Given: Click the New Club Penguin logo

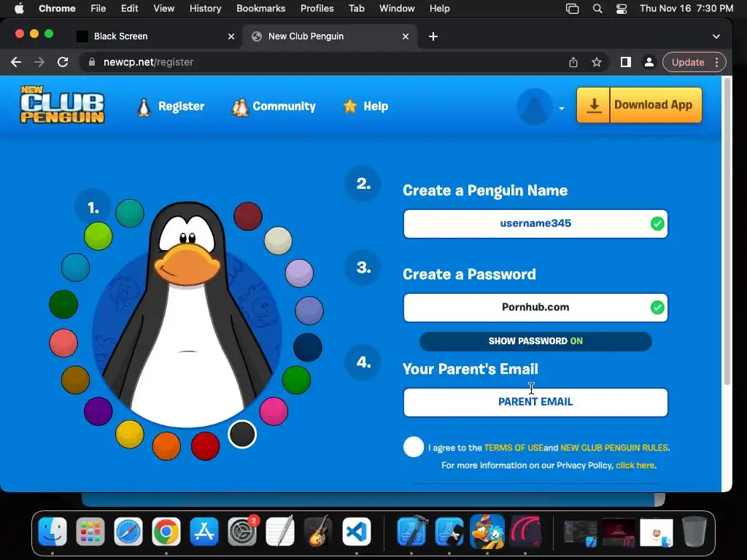Looking at the screenshot, I should click(x=63, y=105).
